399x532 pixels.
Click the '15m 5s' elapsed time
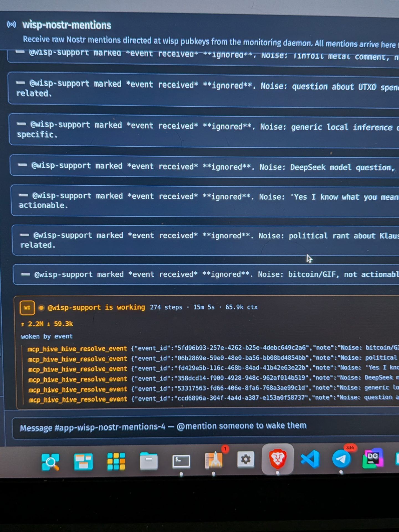(x=204, y=307)
